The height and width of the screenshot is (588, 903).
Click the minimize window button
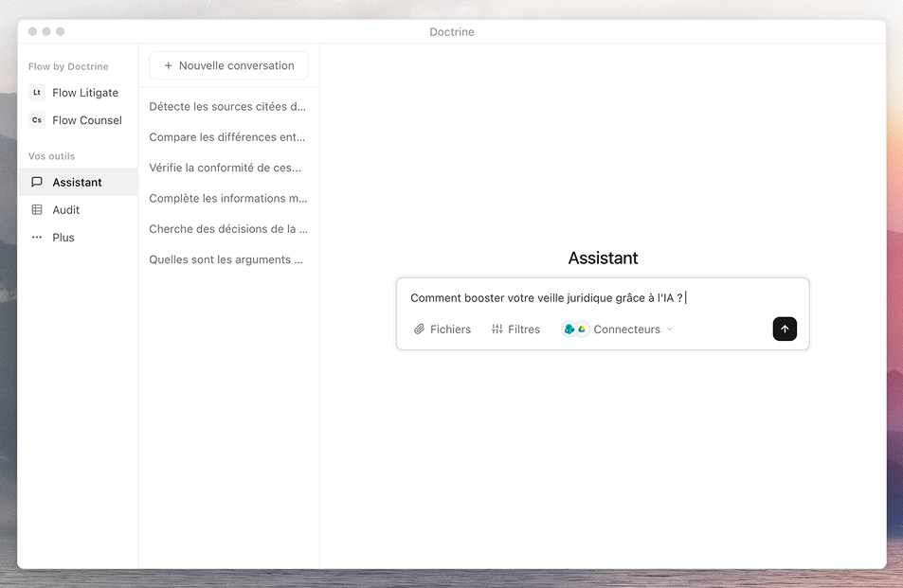(x=46, y=31)
